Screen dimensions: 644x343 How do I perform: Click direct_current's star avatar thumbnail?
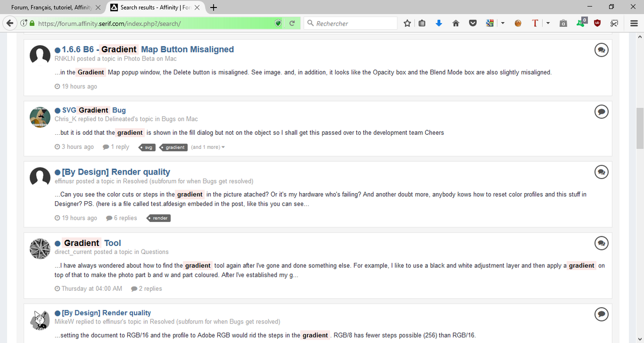click(40, 249)
